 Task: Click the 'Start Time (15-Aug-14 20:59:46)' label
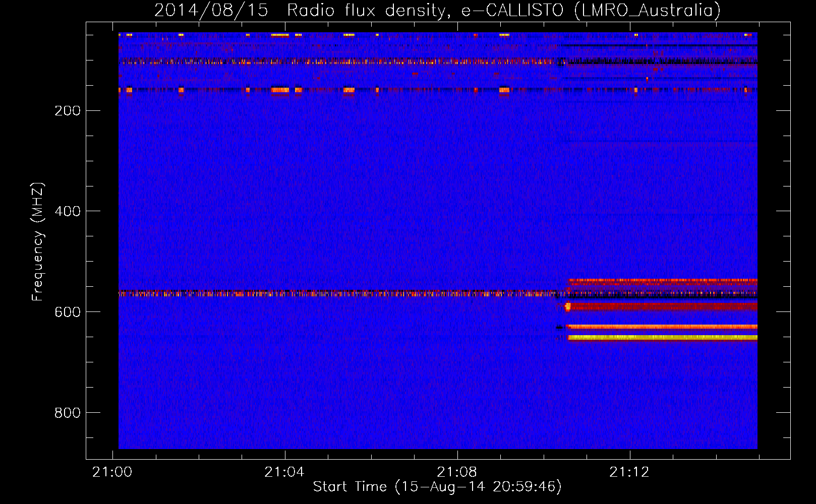[x=437, y=487]
